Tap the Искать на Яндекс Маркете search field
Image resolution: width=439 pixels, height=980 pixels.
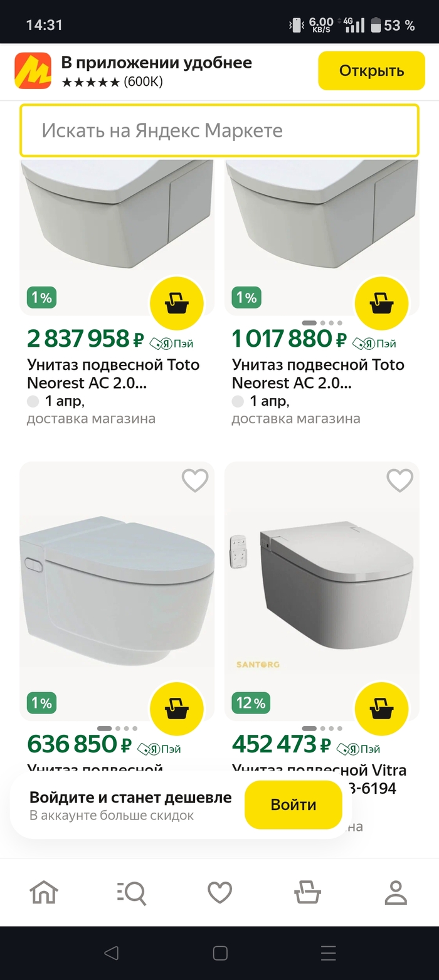(219, 130)
